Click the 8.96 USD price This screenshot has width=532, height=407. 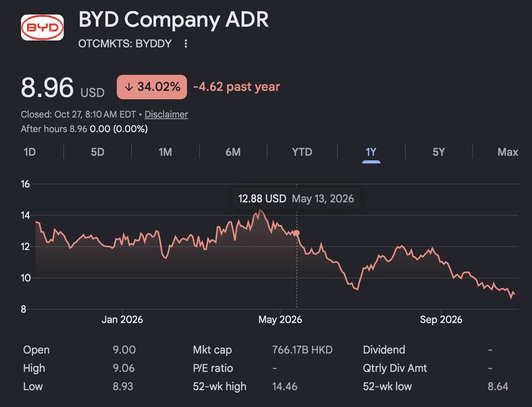[x=63, y=88]
